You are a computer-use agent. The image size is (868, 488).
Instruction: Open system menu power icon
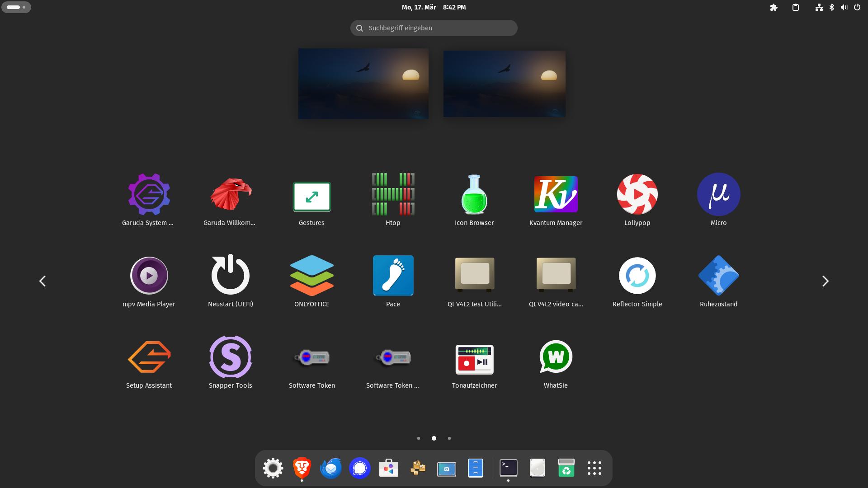[857, 7]
